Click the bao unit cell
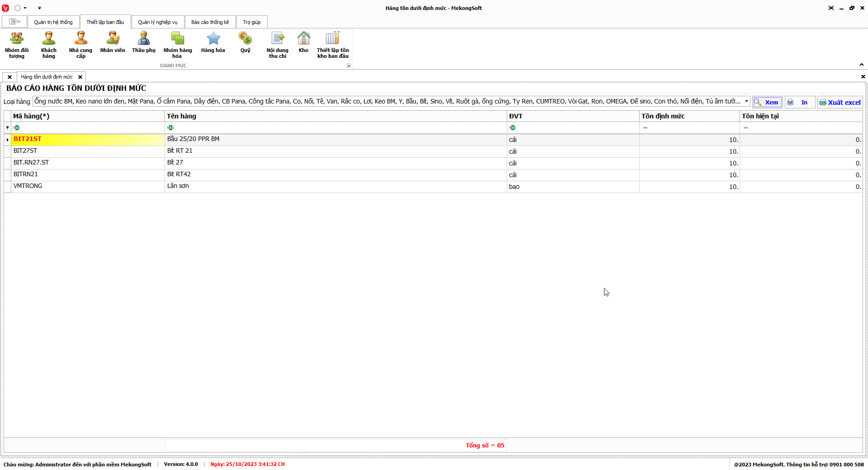 (x=573, y=187)
